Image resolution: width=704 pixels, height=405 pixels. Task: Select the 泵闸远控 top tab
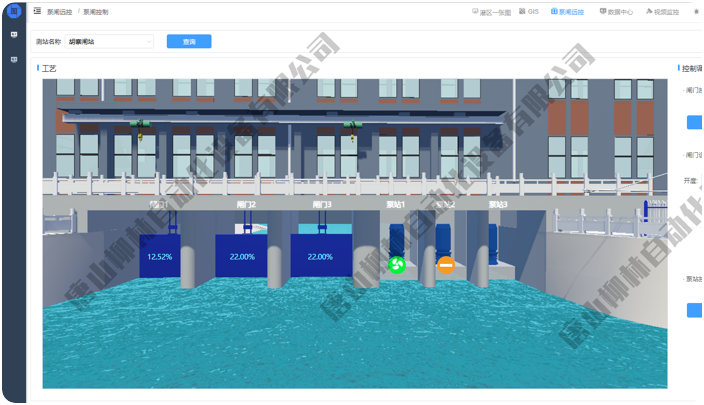pos(568,12)
